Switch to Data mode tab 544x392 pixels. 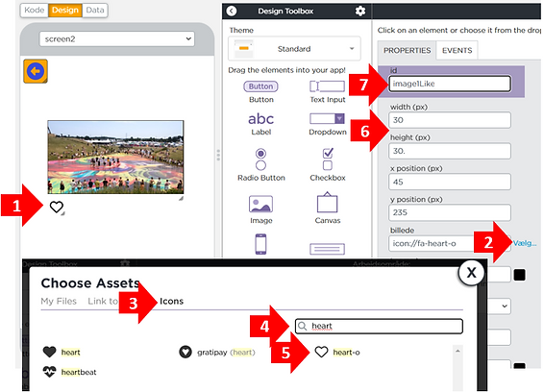(x=95, y=10)
